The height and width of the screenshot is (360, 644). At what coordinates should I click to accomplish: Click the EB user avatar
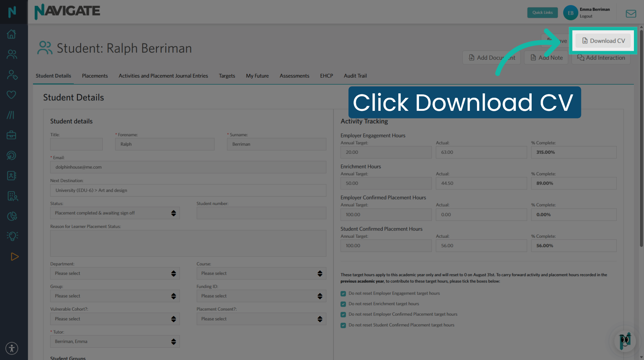(570, 13)
